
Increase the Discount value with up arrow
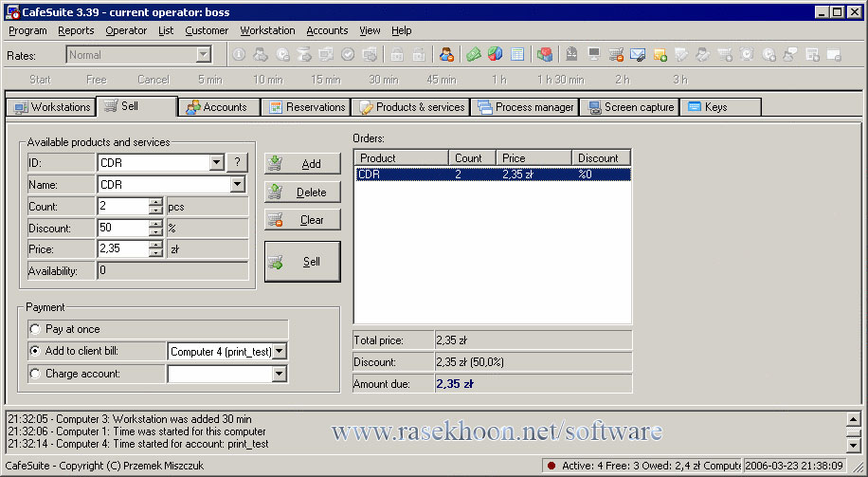[155, 224]
